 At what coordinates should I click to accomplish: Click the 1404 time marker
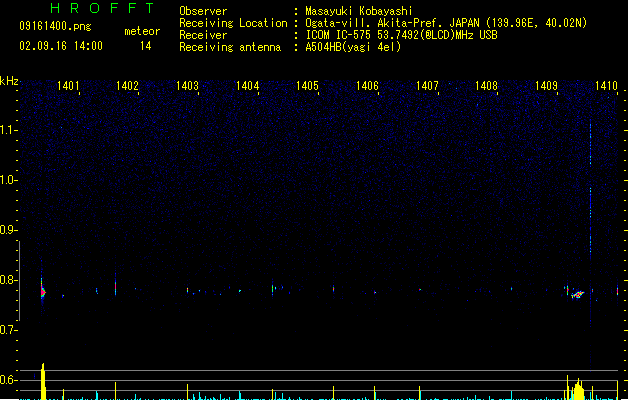point(248,86)
